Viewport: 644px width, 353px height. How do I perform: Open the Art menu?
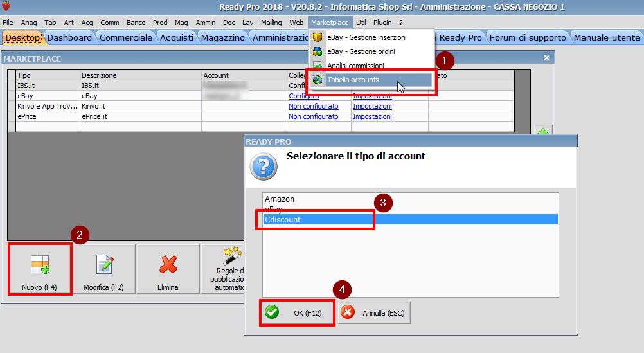[x=69, y=23]
